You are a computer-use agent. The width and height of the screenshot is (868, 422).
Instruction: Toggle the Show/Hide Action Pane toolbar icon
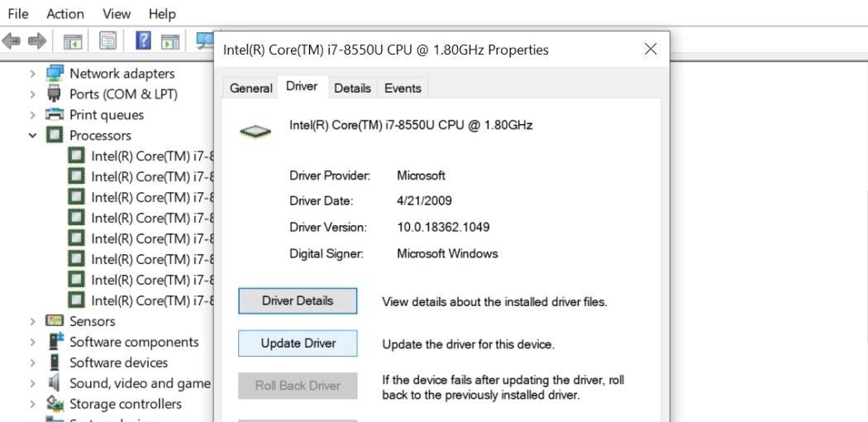tap(170, 41)
